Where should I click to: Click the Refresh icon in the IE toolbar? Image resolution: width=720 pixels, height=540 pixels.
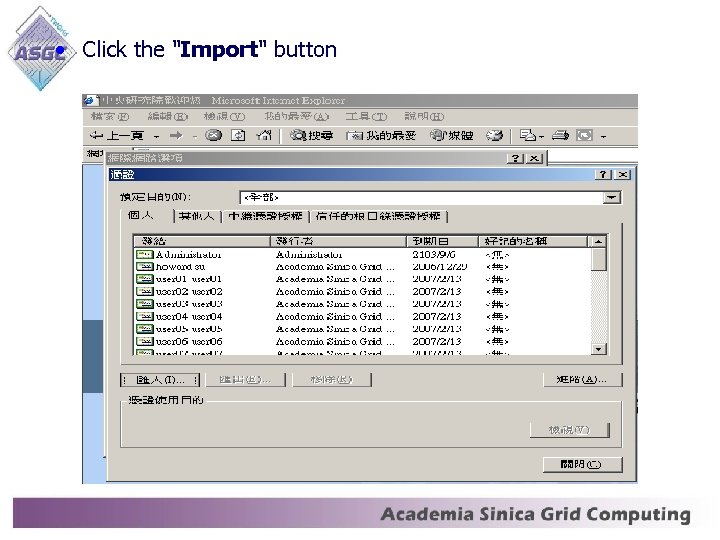coord(238,135)
